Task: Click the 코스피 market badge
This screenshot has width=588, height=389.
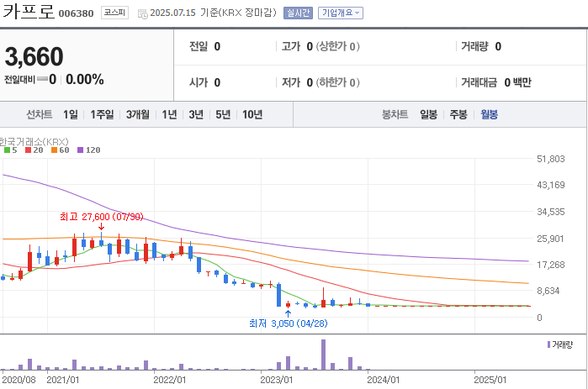Action: pyautogui.click(x=114, y=13)
